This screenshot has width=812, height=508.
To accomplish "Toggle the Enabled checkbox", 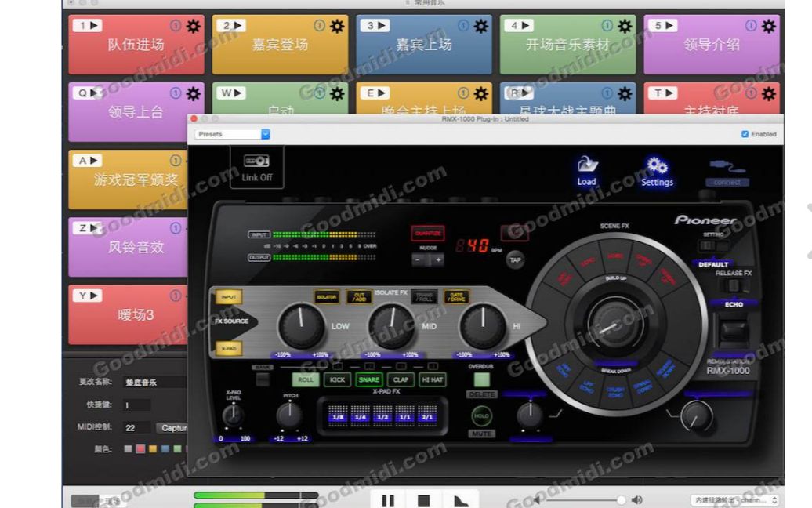I will click(745, 134).
